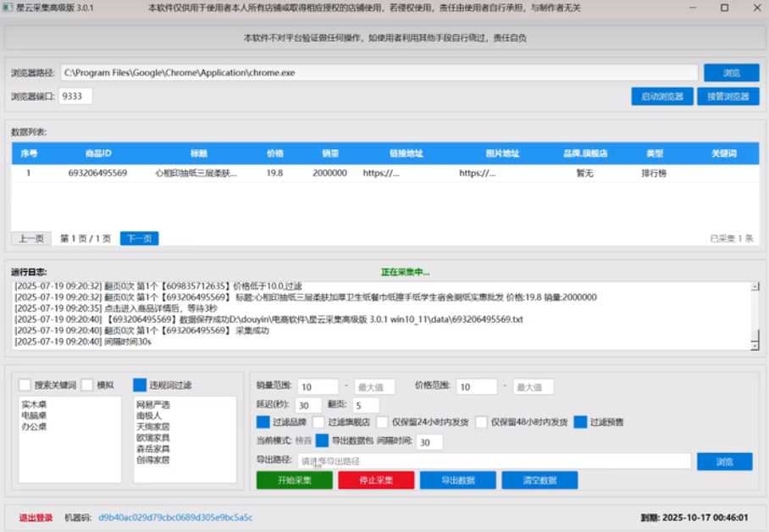This screenshot has width=769, height=532.
Task: Click the 销量 column header
Action: coord(329,154)
